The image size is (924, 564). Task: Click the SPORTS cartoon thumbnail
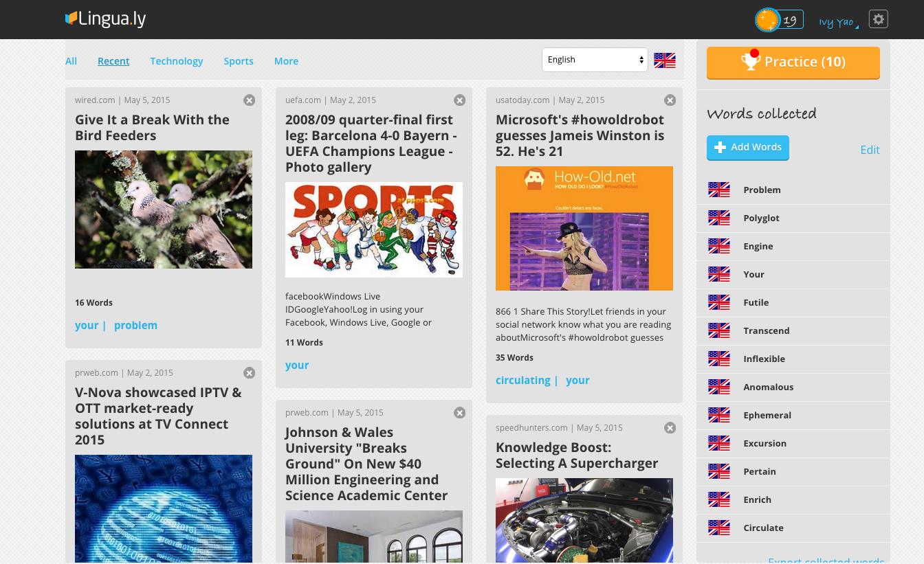tap(374, 230)
